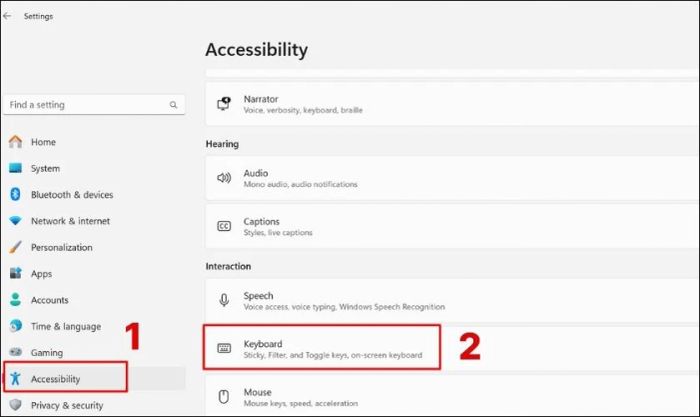
Task: Click the Interaction section heading
Action: pos(228,266)
